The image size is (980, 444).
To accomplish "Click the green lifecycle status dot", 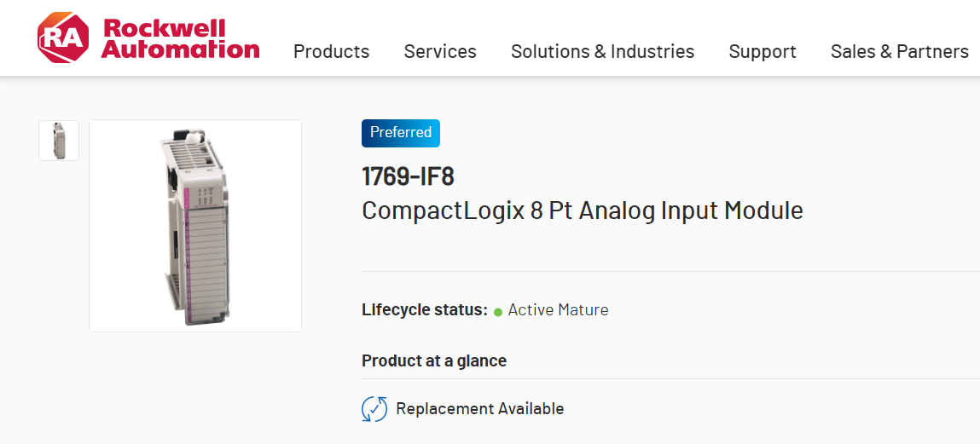I will pos(498,312).
